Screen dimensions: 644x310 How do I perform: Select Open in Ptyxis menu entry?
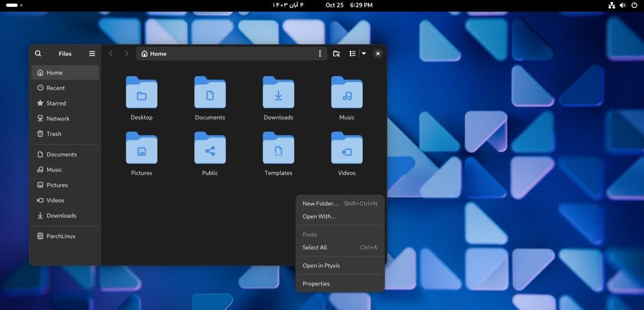[x=321, y=266]
